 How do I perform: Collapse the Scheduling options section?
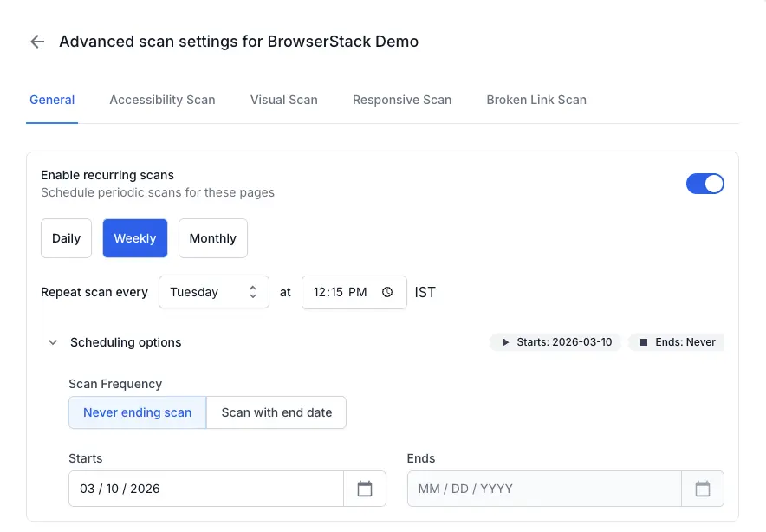[x=125, y=342]
